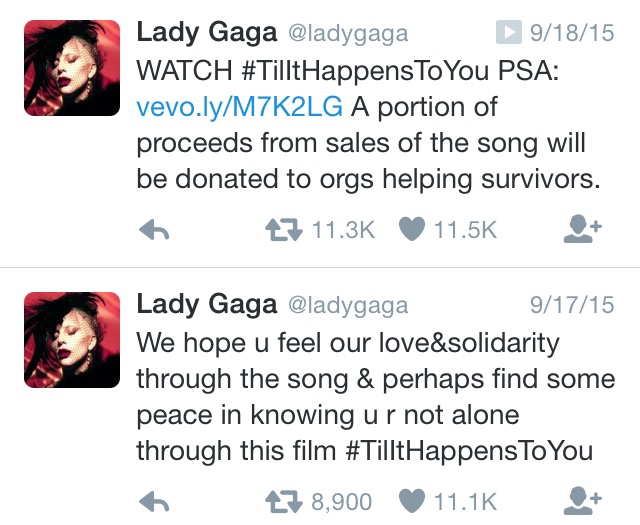The width and height of the screenshot is (640, 525).
Task: Open the second tweet's text body
Action: (376, 396)
